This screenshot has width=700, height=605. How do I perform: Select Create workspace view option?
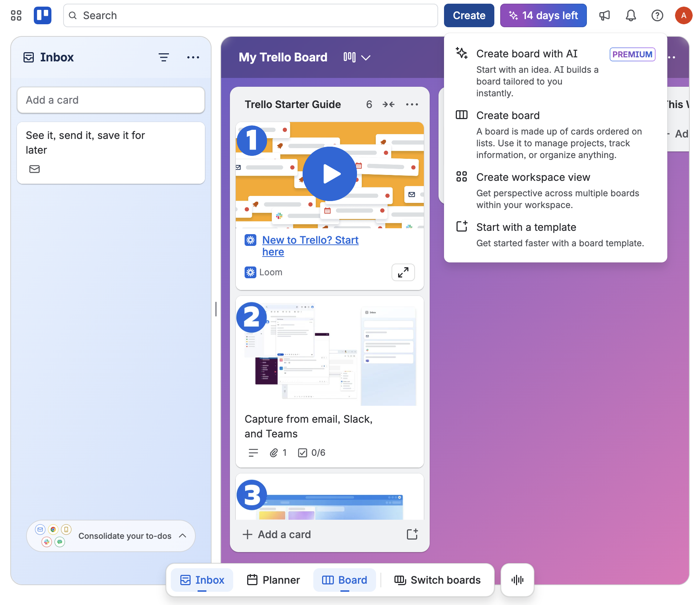pos(556,190)
